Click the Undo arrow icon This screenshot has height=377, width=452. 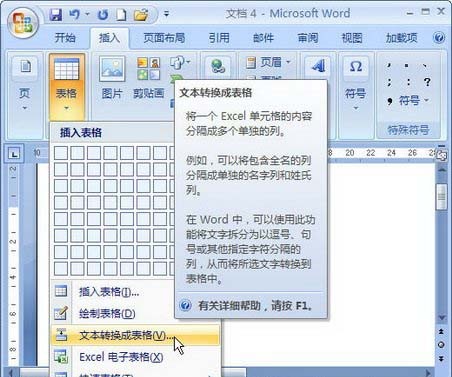tap(75, 14)
